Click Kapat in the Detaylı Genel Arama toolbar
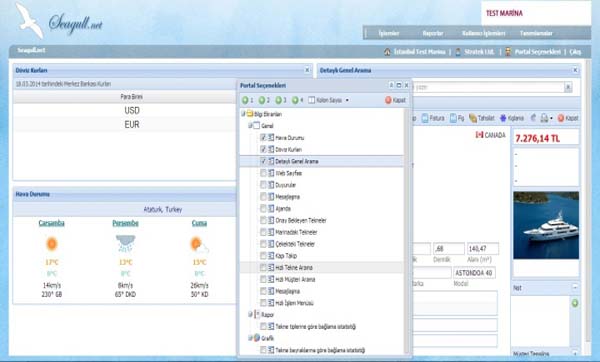The width and height of the screenshot is (600, 362). click(568, 118)
